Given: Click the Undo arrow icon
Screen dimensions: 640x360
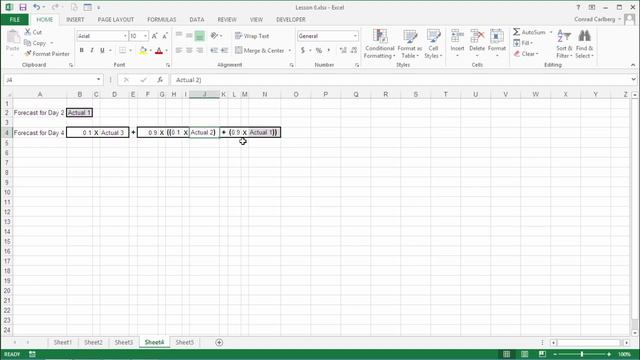Looking at the screenshot, I should coord(36,7).
